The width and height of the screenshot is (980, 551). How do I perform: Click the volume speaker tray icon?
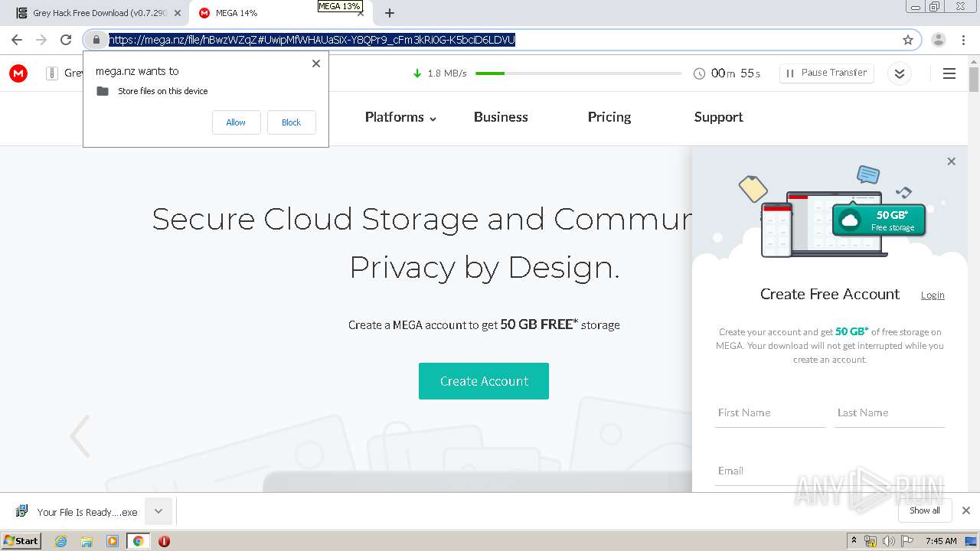pos(889,541)
